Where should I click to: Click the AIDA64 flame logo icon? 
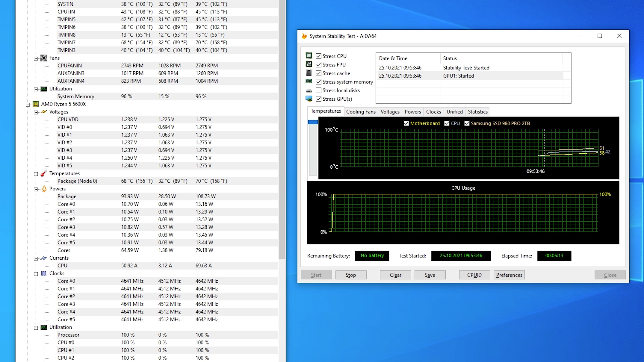point(305,36)
